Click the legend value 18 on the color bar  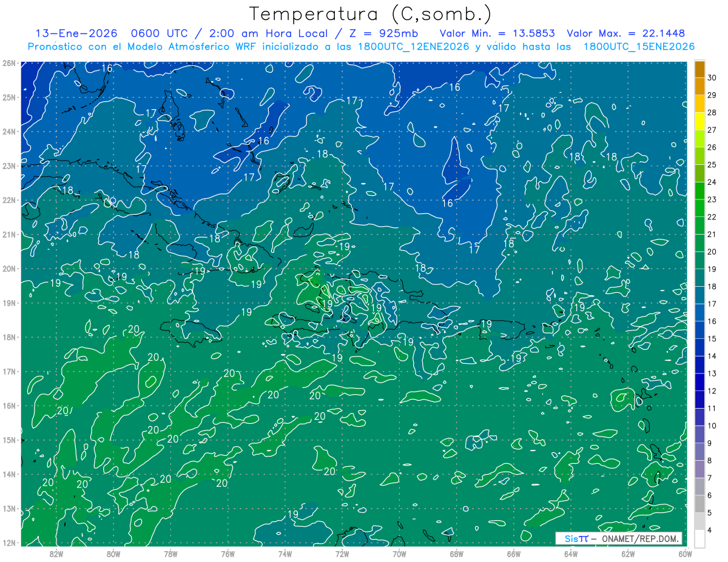tap(712, 287)
